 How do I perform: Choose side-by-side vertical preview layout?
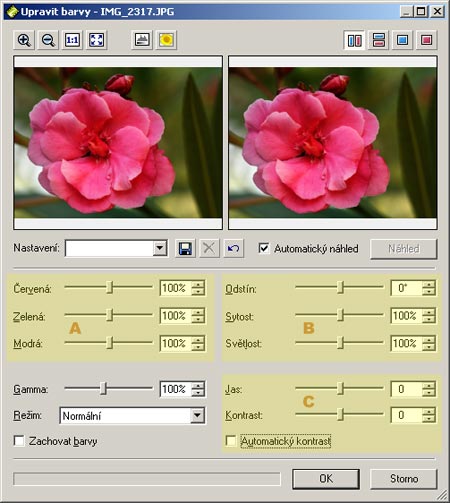pos(355,40)
